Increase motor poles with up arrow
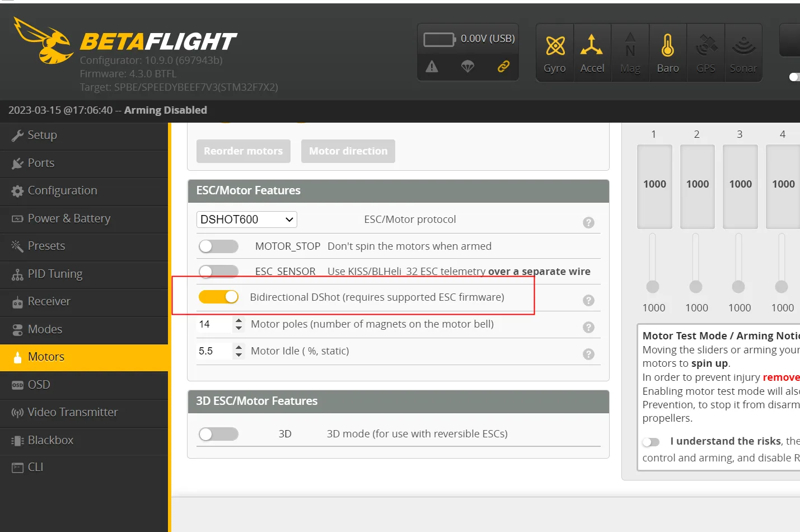The image size is (800, 532). coord(239,320)
